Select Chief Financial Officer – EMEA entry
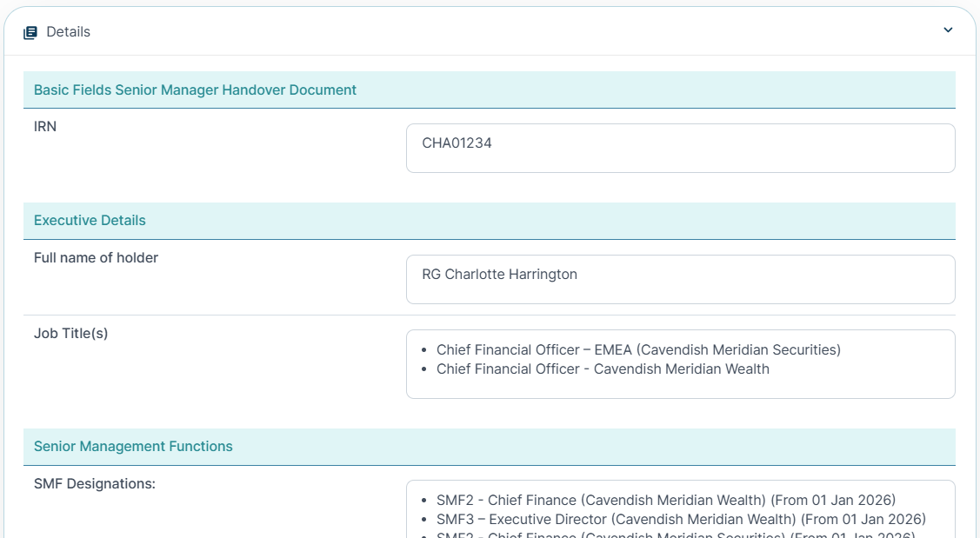Image resolution: width=980 pixels, height=538 pixels. [638, 349]
